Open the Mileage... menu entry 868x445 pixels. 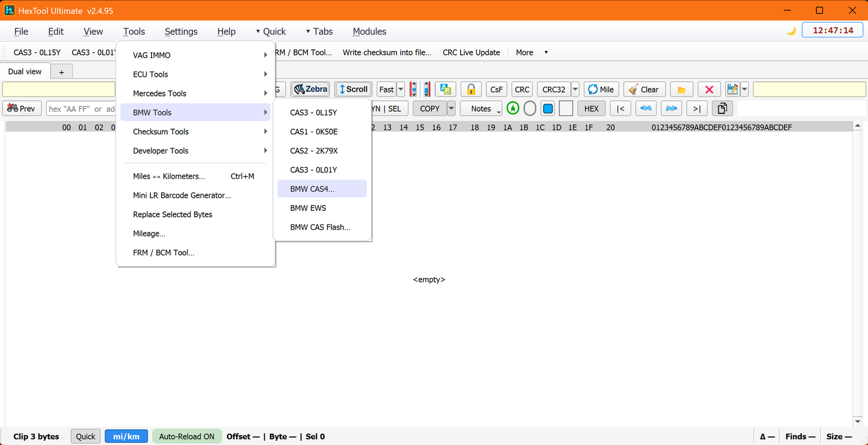coord(195,234)
